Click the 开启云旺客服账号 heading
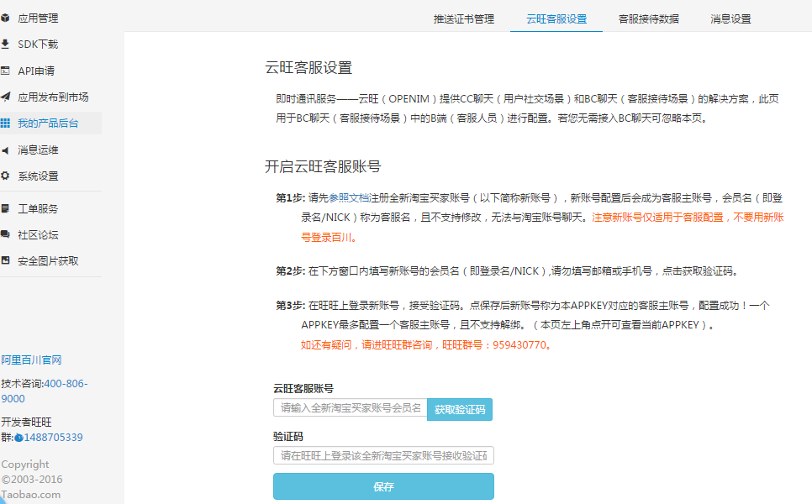This screenshot has height=504, width=812. [x=323, y=166]
